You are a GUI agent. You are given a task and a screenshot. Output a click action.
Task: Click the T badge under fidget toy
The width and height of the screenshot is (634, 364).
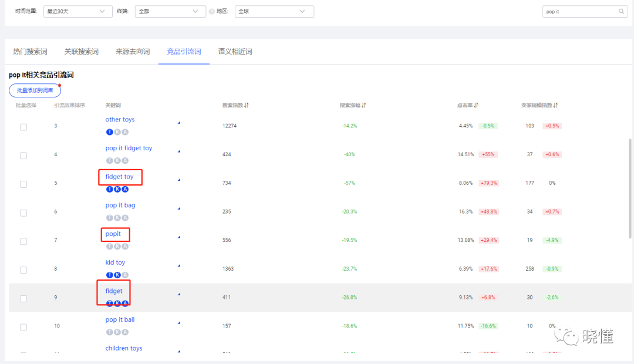pos(109,189)
